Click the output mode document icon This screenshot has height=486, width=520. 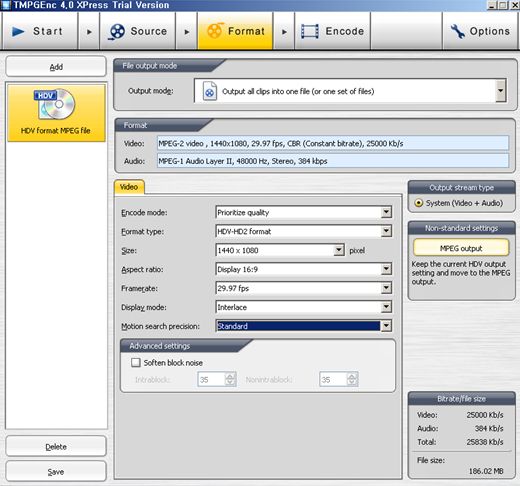pos(210,91)
